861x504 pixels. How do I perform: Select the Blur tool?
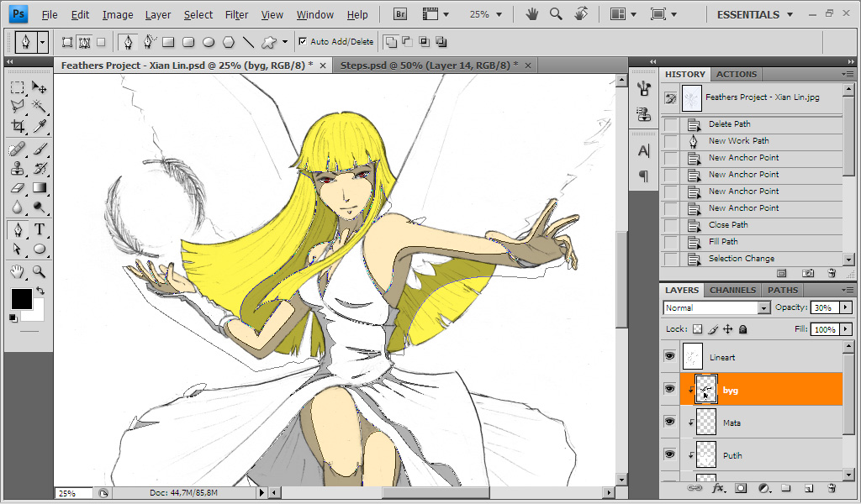tap(18, 207)
